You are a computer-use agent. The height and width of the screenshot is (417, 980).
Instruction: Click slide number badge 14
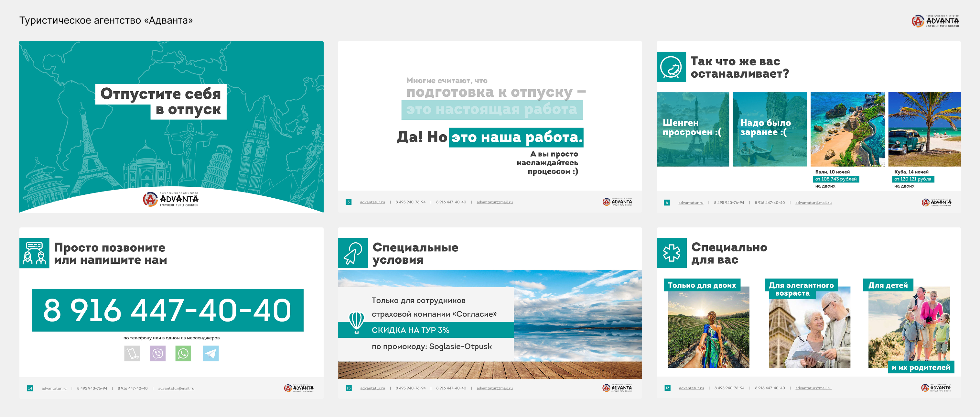30,389
